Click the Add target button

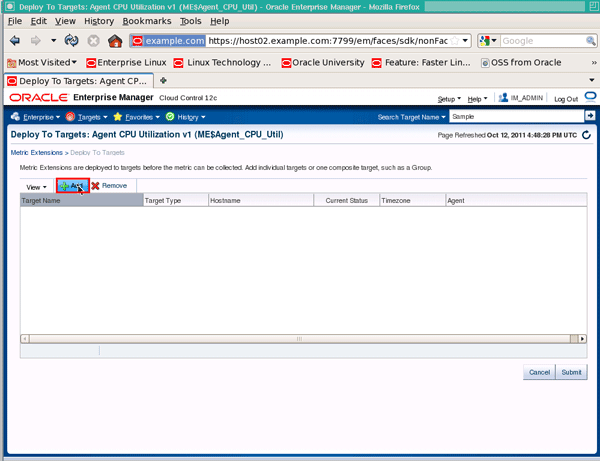[x=73, y=186]
